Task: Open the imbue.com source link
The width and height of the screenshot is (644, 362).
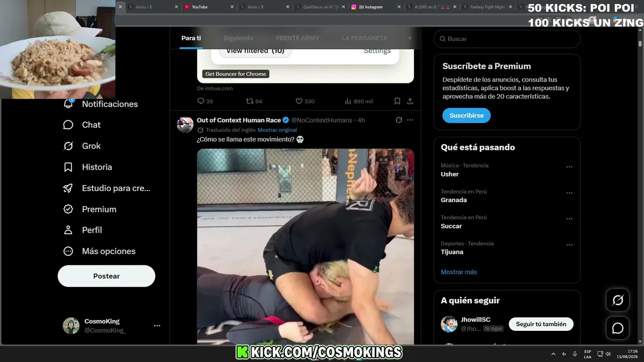Action: 215,88
